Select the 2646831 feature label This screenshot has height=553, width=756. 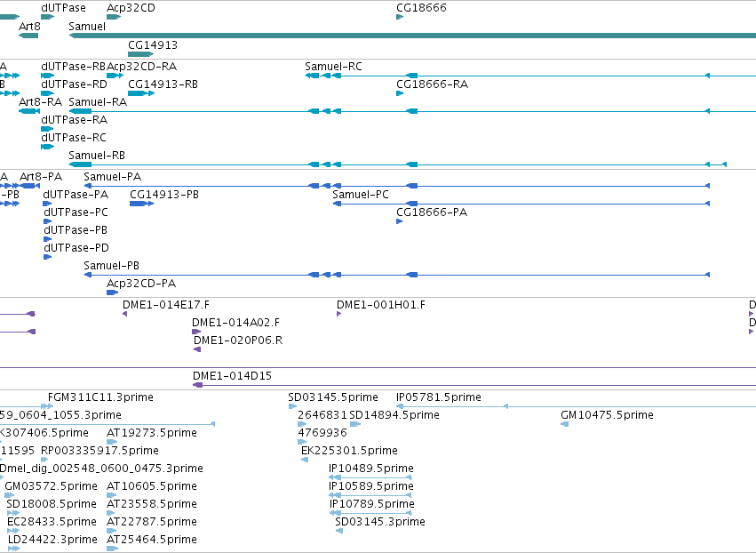[322, 415]
